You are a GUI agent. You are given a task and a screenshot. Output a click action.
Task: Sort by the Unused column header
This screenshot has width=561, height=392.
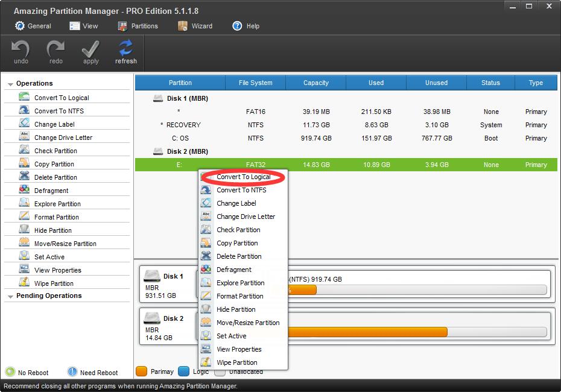coord(436,83)
